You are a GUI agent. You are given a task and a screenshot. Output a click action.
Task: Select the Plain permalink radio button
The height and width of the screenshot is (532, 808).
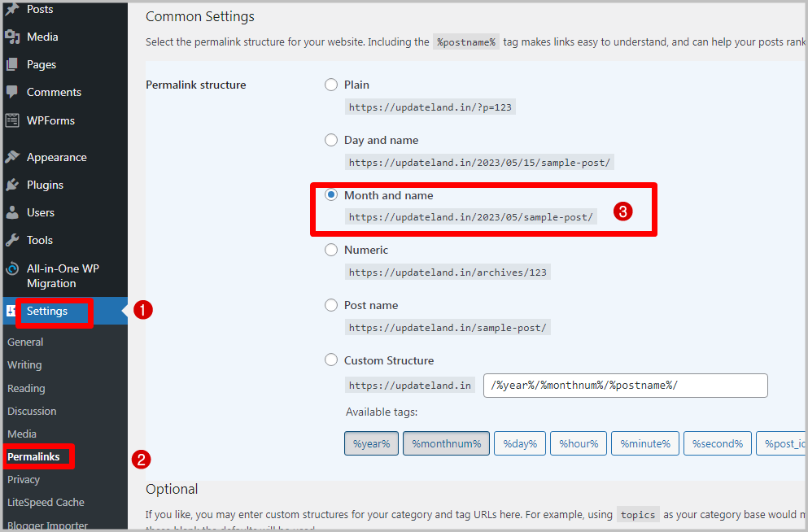coord(331,85)
